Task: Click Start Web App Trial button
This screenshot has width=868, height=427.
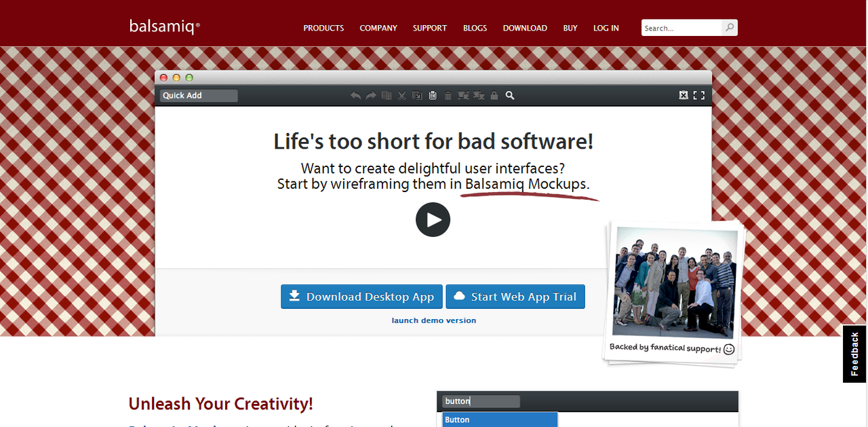Action: (515, 297)
